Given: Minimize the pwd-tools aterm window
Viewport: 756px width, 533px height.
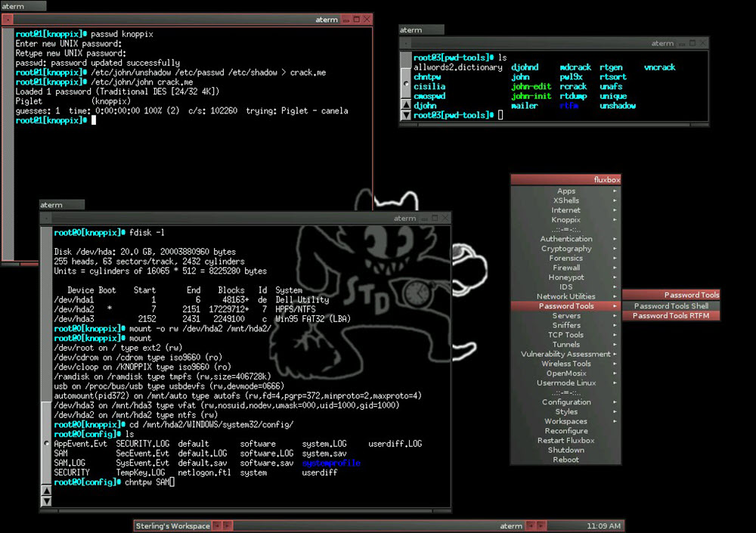Looking at the screenshot, I should point(682,44).
